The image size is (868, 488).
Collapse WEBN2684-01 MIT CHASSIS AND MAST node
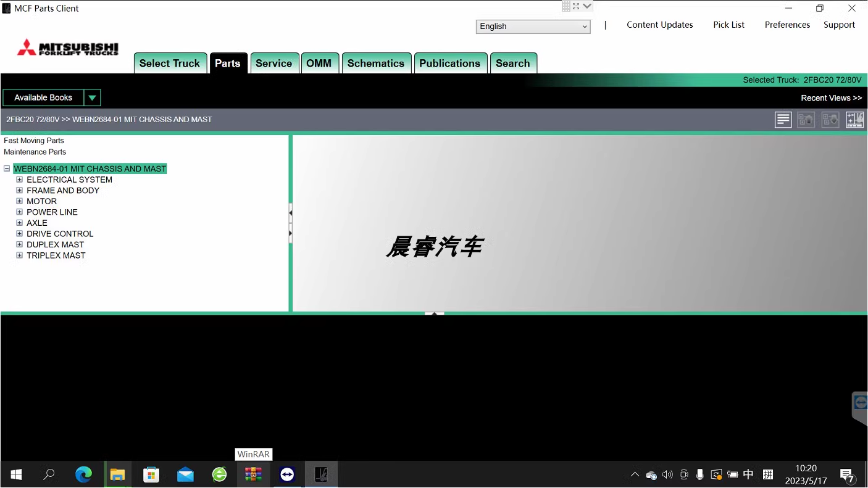pyautogui.click(x=7, y=168)
